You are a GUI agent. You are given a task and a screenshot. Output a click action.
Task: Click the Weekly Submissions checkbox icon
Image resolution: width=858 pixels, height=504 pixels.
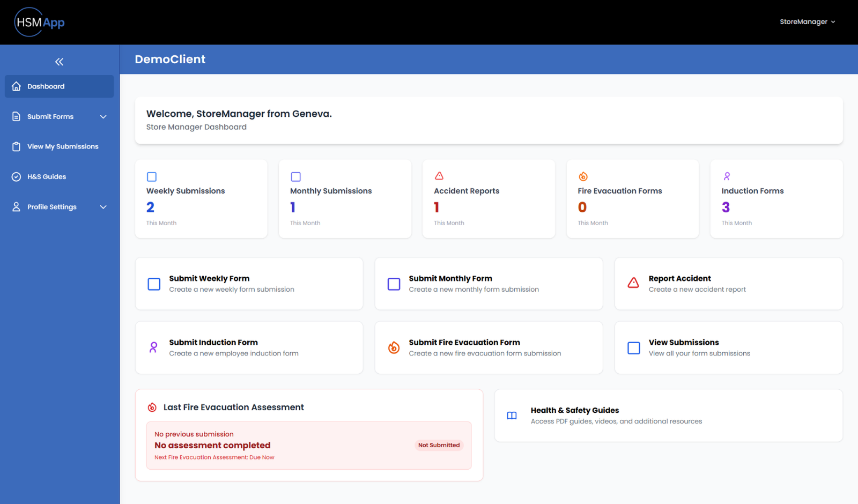152,176
